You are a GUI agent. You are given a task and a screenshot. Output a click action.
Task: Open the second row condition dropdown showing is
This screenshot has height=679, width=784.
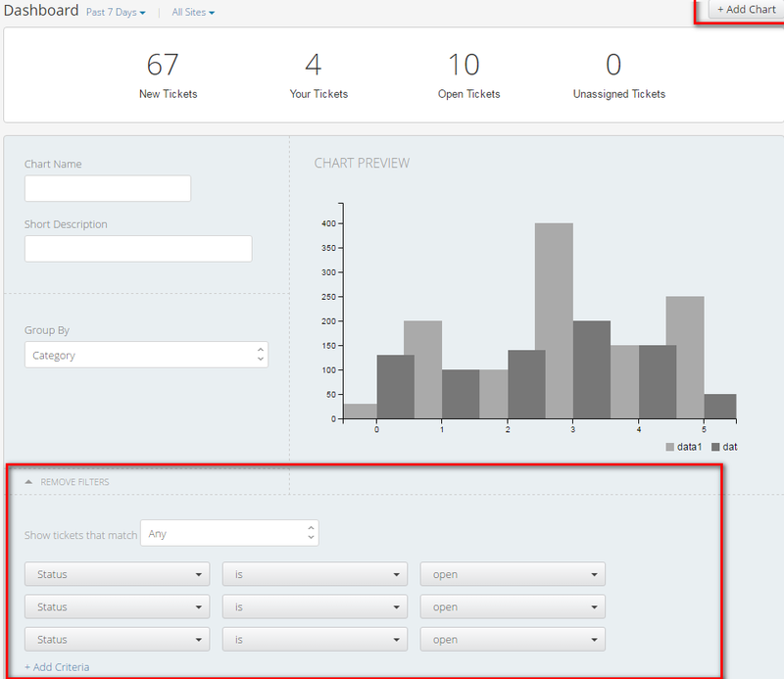coord(314,606)
